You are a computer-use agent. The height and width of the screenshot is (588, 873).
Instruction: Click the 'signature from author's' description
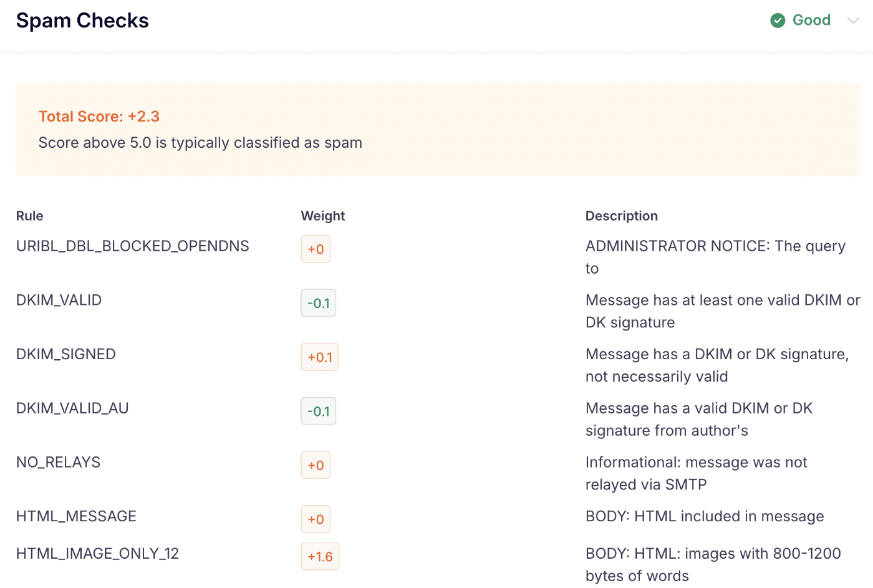tap(699, 420)
